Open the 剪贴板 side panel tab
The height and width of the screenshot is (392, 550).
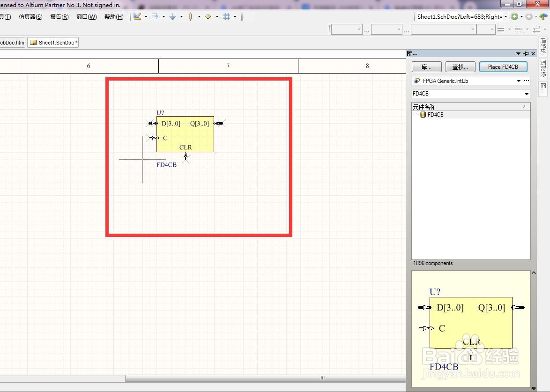click(543, 69)
